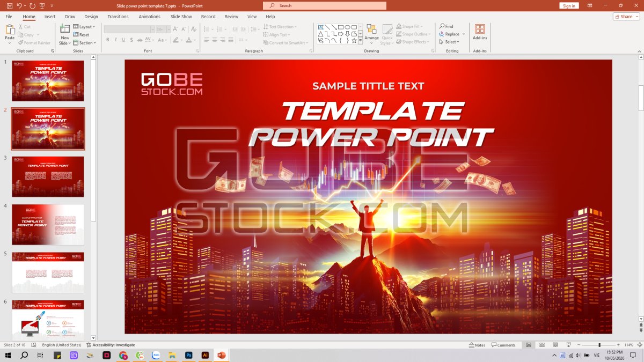Select the Oval shape in shapes gallery
The width and height of the screenshot is (644, 362).
click(347, 27)
